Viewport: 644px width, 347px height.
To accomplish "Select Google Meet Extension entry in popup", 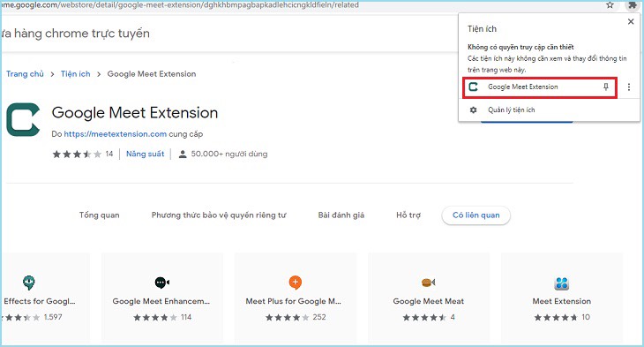I will tap(540, 87).
